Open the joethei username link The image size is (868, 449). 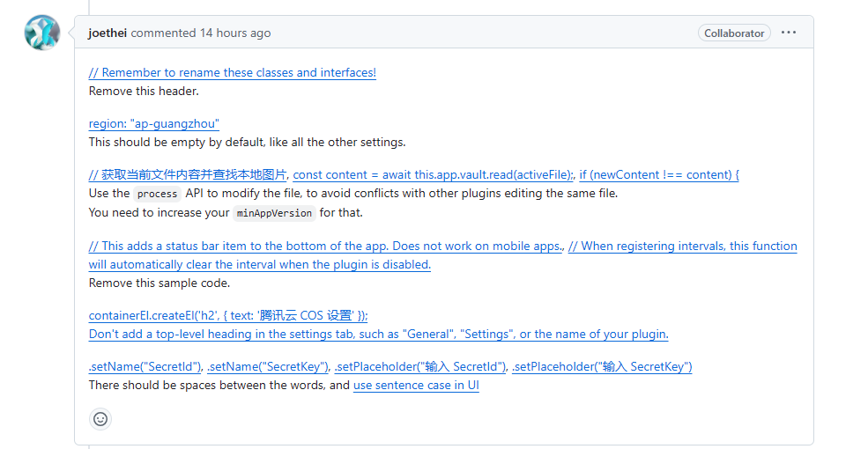(108, 33)
